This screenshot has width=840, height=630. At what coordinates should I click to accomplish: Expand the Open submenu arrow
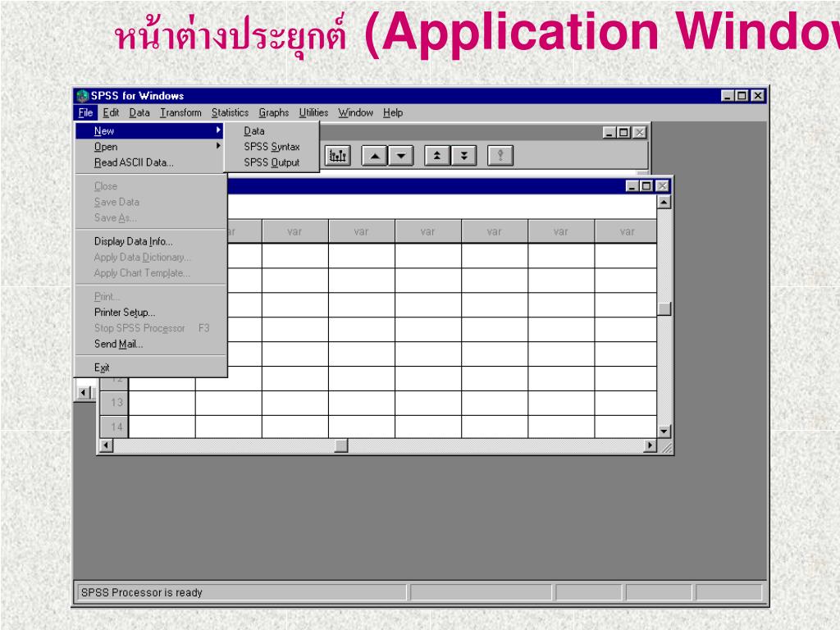(218, 146)
